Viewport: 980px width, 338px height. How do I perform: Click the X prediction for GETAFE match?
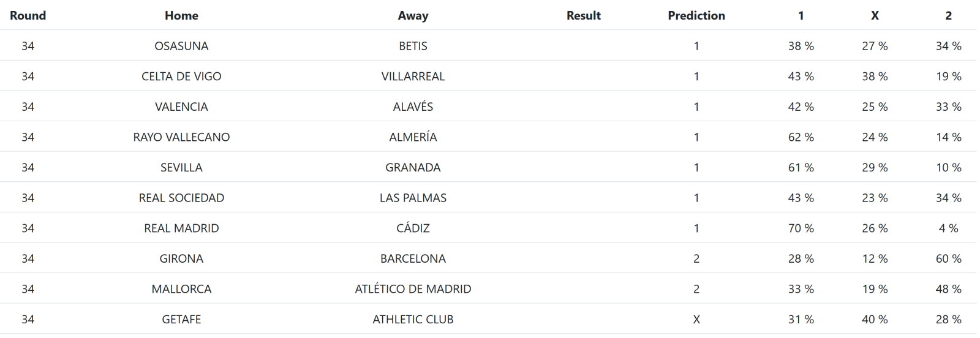696,320
